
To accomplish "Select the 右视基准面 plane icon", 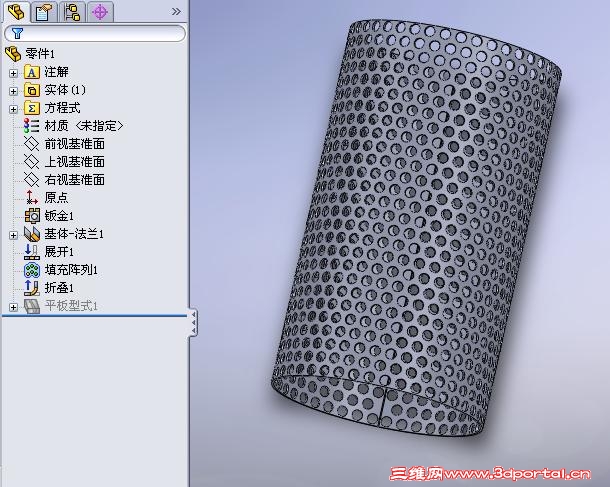I will tap(32, 179).
